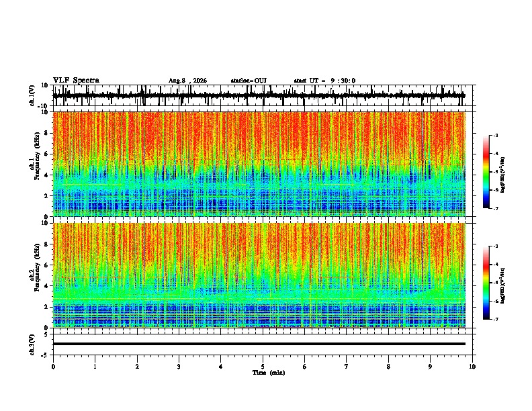Click the "-4" label on ch.2 colorbar

click(496, 265)
